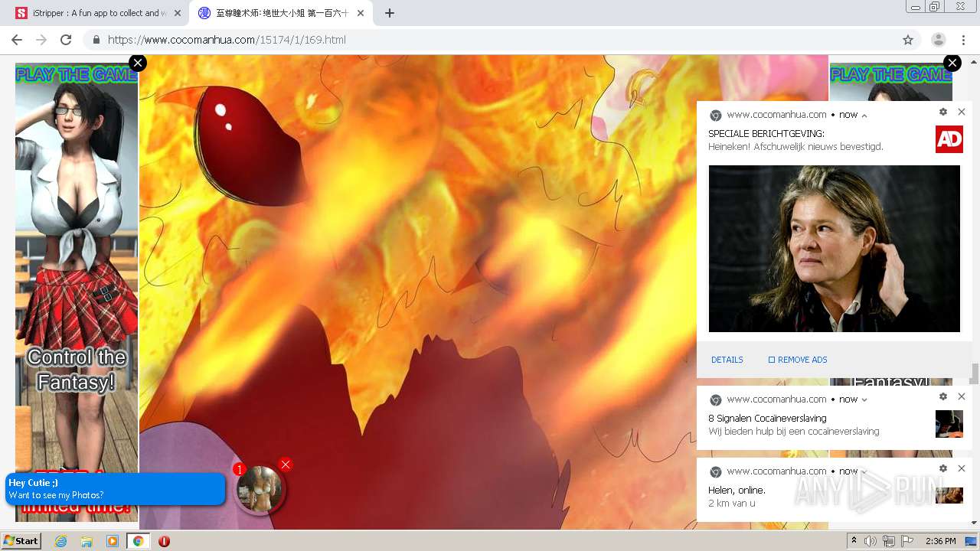Dismiss the 'Helen, online.' notification
The width and height of the screenshot is (980, 551).
tap(962, 468)
